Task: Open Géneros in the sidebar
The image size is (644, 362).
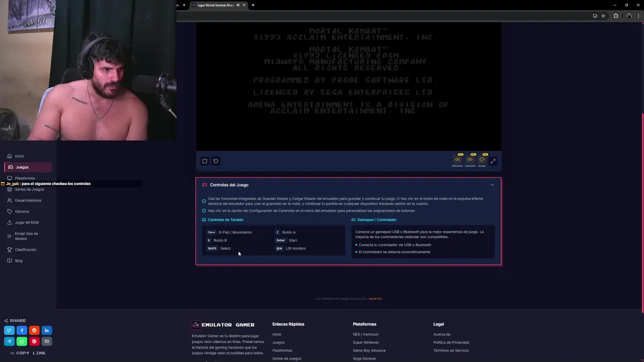Action: (x=28, y=211)
